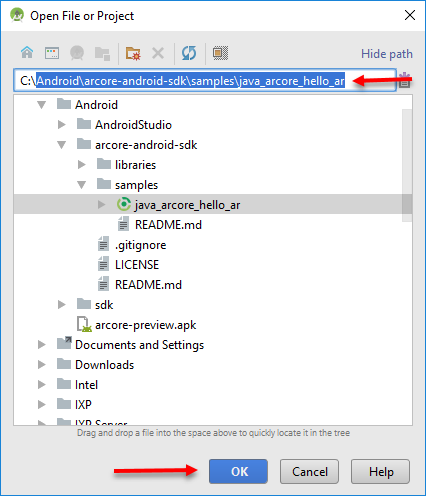This screenshot has width=426, height=496.
Task: Expand the sdk folder
Action: pos(62,304)
